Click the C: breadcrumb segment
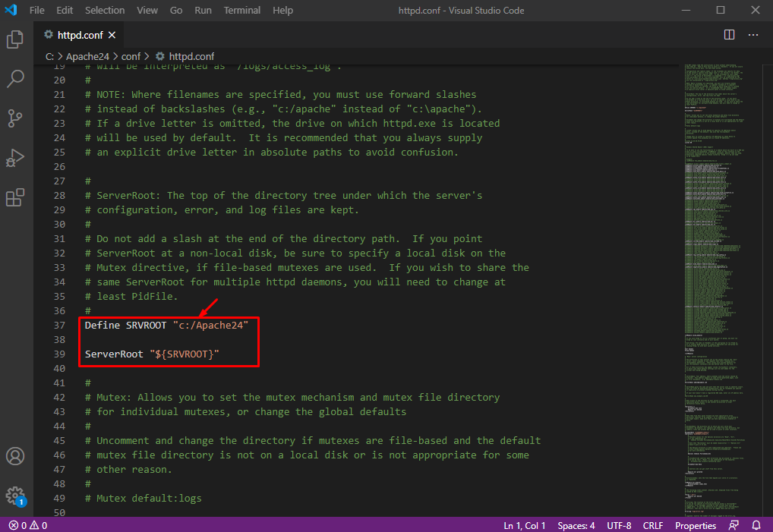Screen dimensions: 773x532 coord(49,57)
